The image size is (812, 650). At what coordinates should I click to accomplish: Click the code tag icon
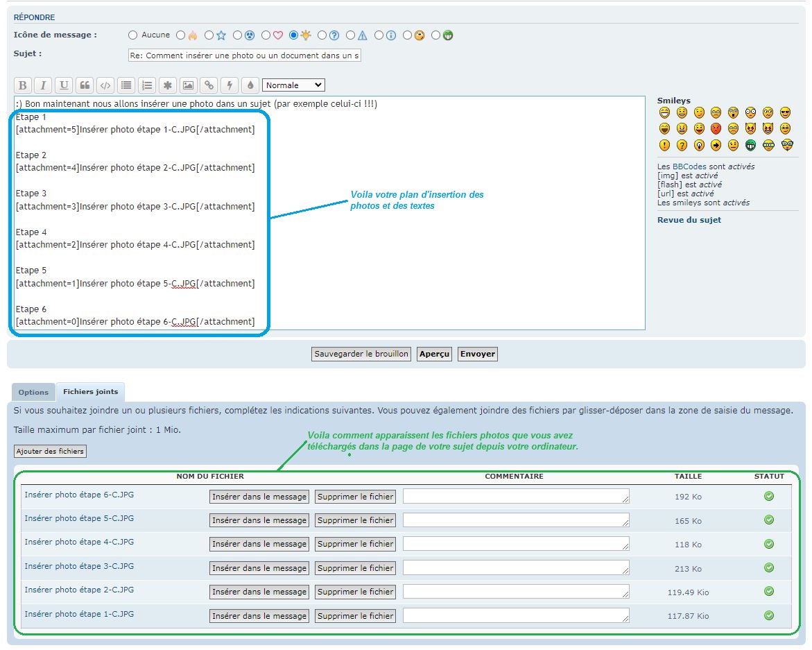point(105,85)
